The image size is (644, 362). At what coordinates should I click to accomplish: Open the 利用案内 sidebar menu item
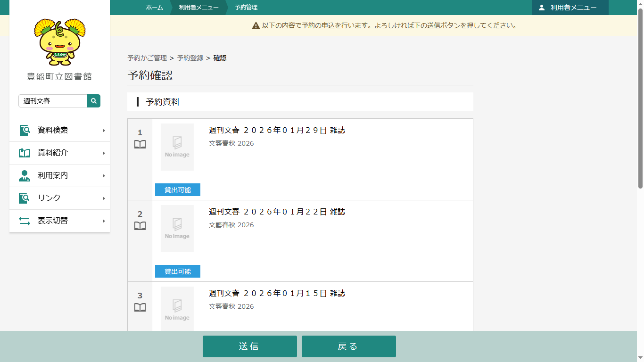[60, 176]
